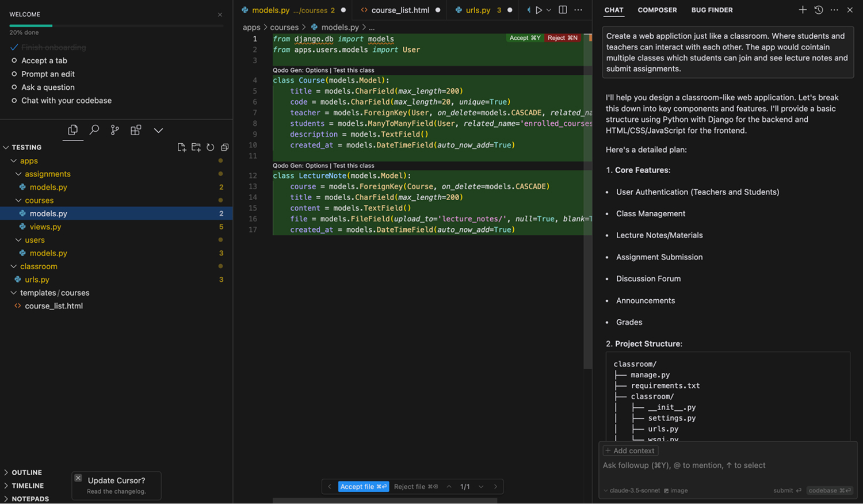
Task: Click 'Chat with your codebase' onboarding step
Action: 66,100
